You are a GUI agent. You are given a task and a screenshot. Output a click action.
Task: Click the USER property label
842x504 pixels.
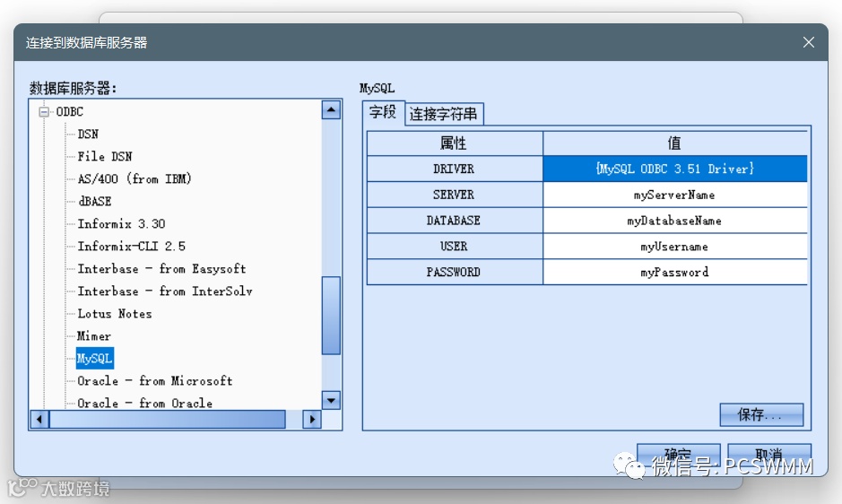tap(455, 246)
